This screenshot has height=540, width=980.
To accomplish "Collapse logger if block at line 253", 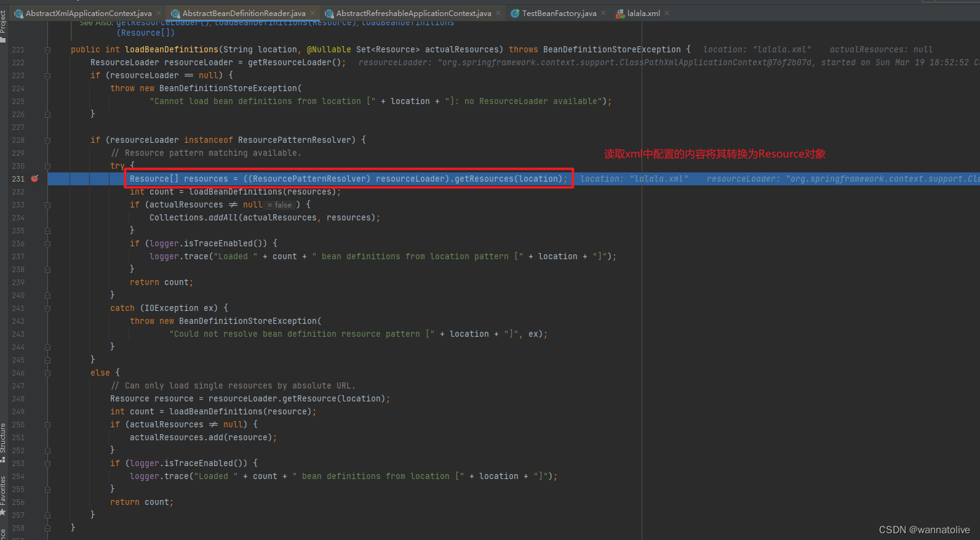I will coord(47,464).
